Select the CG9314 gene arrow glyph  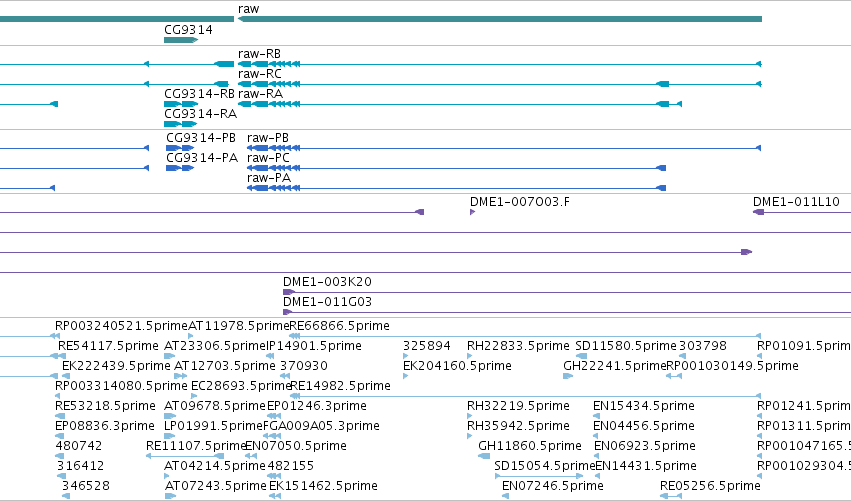tap(181, 40)
